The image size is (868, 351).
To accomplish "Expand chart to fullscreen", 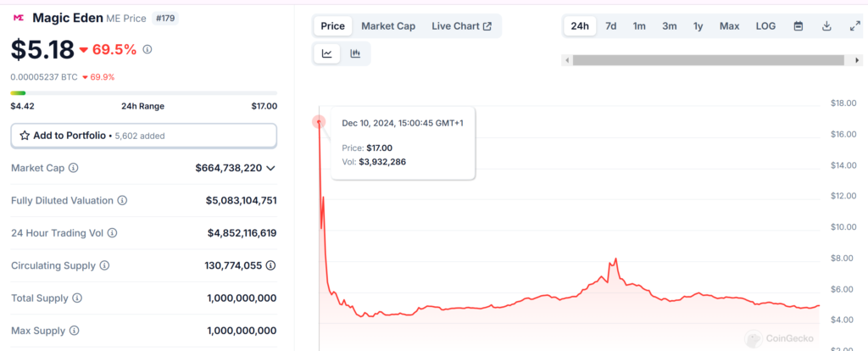I will coord(854,26).
